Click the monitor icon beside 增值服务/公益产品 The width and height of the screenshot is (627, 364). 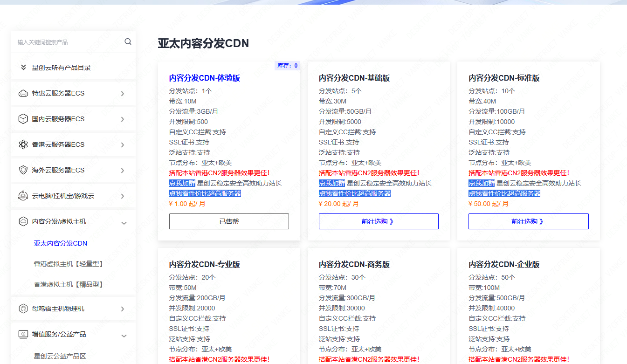pyautogui.click(x=23, y=334)
